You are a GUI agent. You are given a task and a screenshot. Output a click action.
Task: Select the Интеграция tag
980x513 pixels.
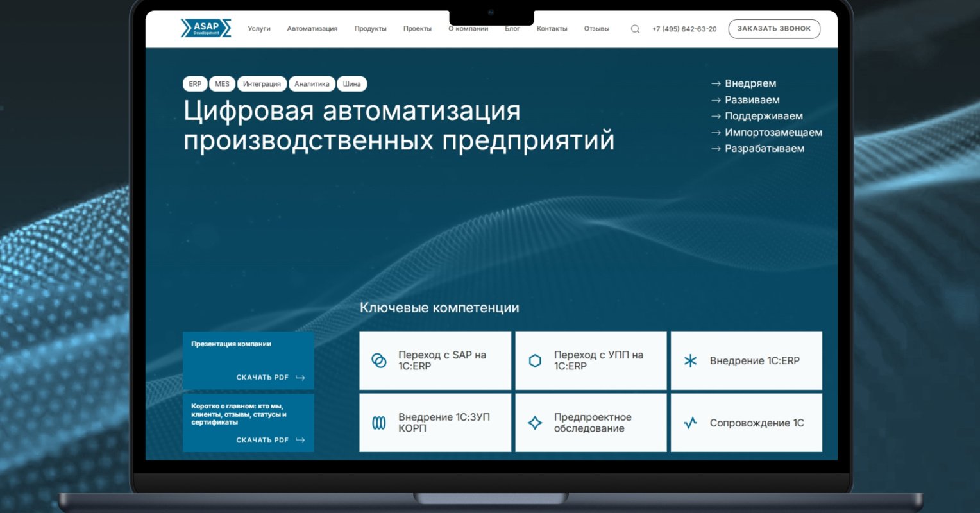[262, 84]
